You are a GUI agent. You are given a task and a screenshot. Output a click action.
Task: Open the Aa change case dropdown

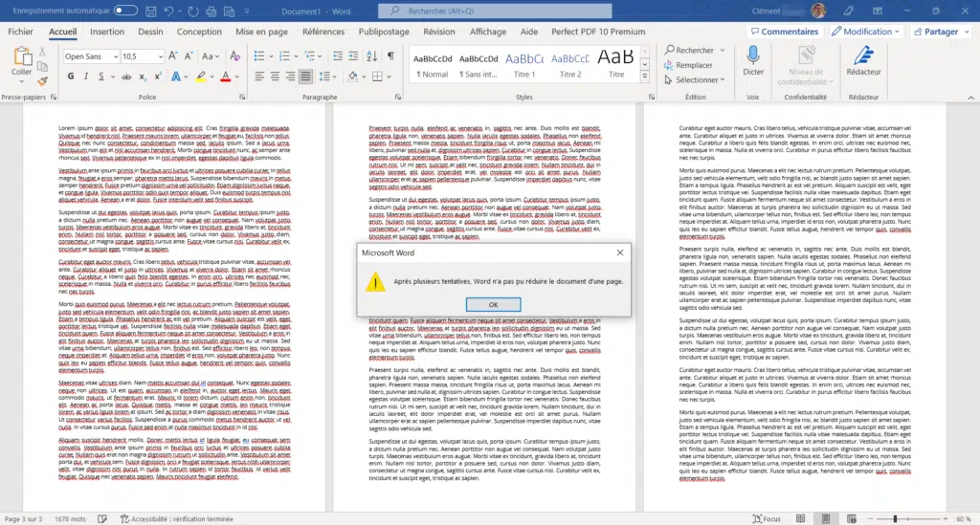coord(210,56)
